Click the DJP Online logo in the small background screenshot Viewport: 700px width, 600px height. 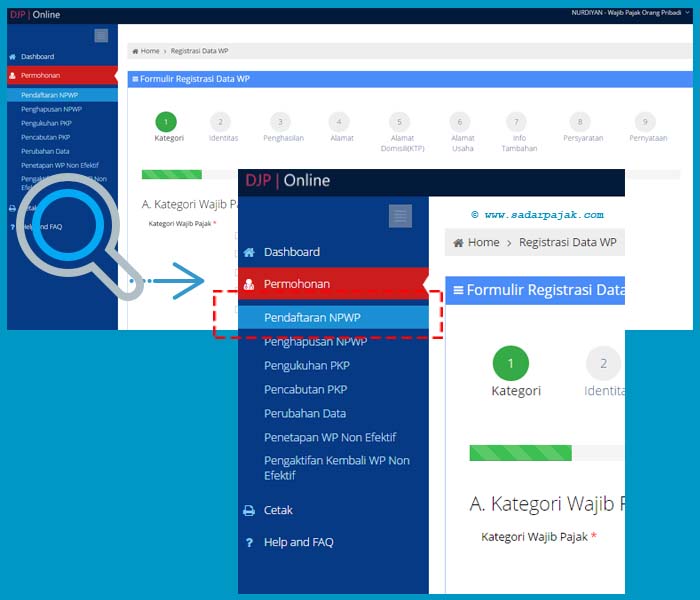point(35,14)
